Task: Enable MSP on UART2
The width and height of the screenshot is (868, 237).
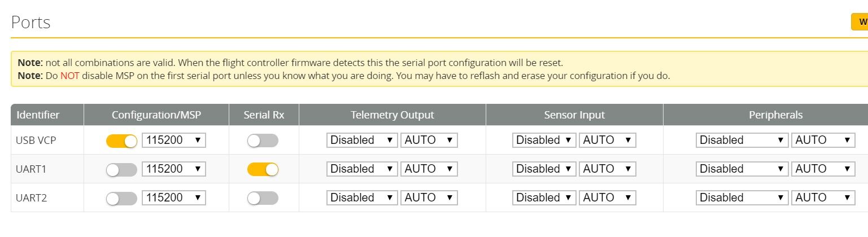Action: (x=121, y=198)
